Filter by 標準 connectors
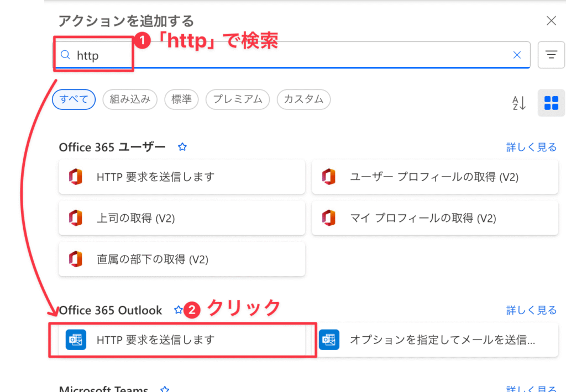The width and height of the screenshot is (566, 392). (x=181, y=99)
